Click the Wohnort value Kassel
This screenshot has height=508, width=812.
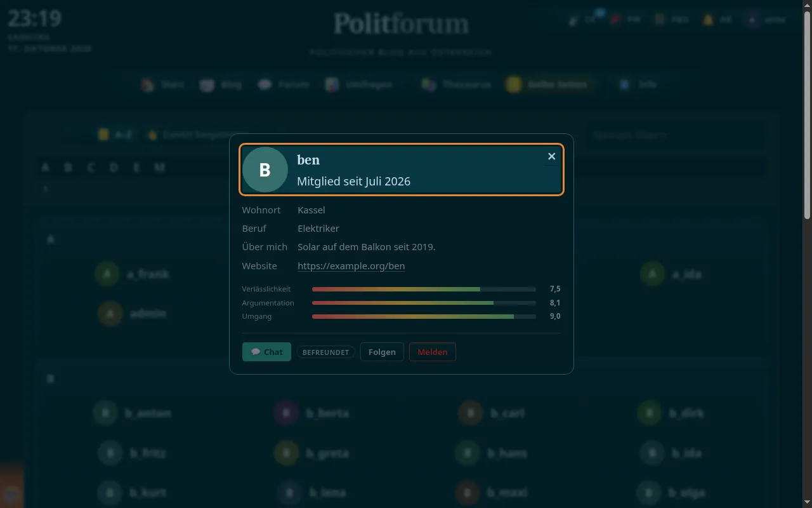pos(311,210)
